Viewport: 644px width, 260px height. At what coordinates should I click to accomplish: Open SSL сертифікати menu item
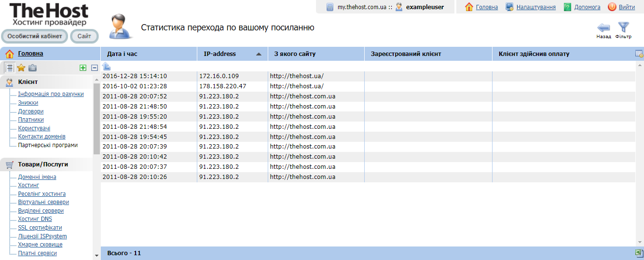point(40,228)
